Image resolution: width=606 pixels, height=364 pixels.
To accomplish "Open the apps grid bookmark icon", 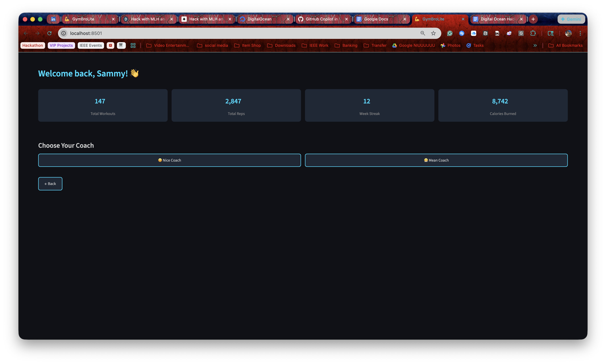I will click(x=133, y=45).
